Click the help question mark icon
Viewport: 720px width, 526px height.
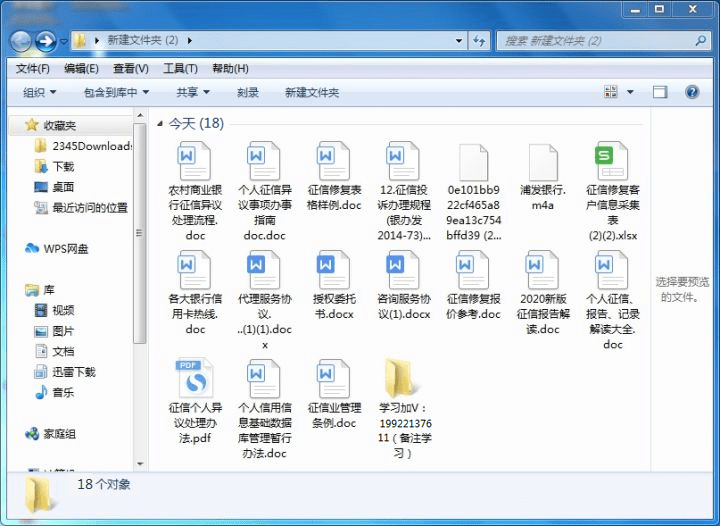(x=691, y=92)
